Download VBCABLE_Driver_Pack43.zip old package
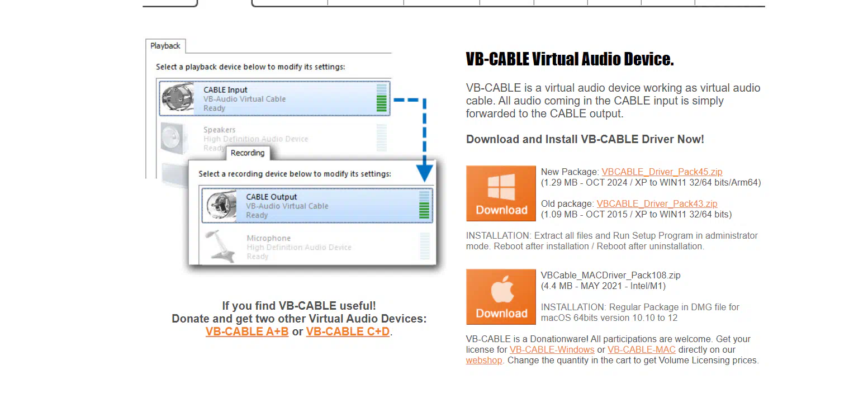The width and height of the screenshot is (868, 398). 657,204
